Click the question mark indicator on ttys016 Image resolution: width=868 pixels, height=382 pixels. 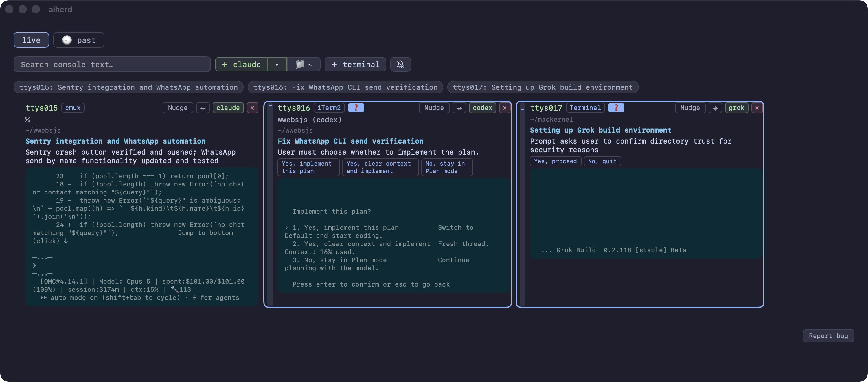coord(356,108)
